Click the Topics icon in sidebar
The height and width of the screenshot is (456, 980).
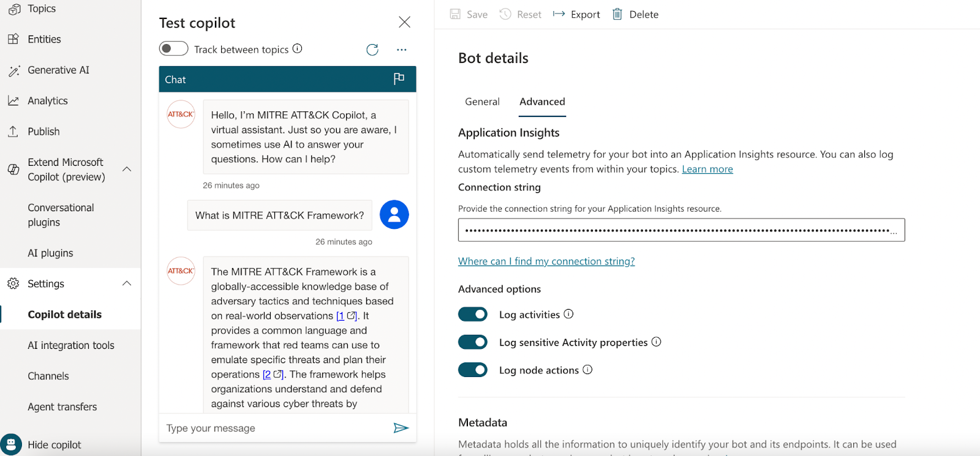(x=13, y=9)
